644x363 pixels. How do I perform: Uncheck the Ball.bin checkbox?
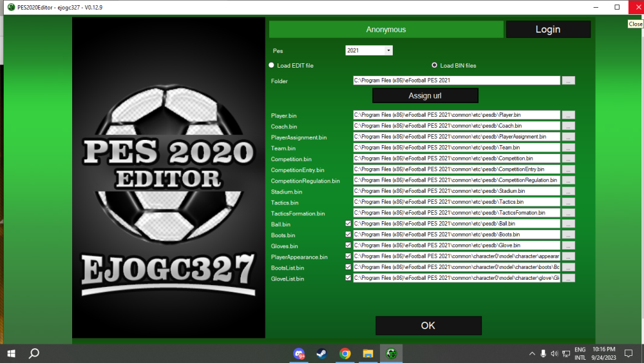pos(348,224)
